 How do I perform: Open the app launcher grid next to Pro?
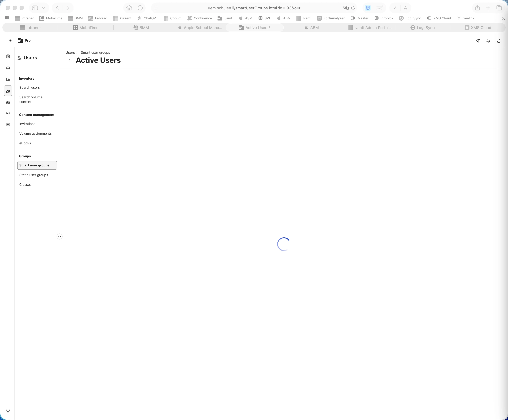click(x=10, y=41)
